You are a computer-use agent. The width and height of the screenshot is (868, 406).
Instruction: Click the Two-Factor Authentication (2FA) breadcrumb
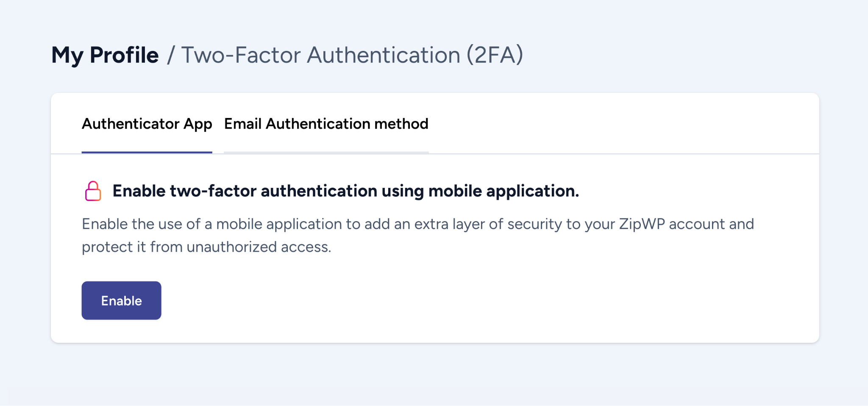352,54
